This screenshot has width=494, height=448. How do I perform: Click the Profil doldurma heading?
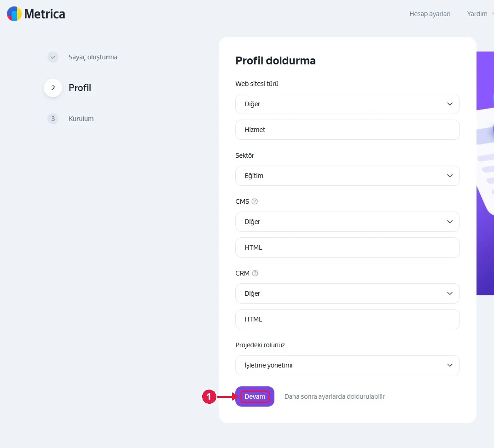pyautogui.click(x=275, y=60)
